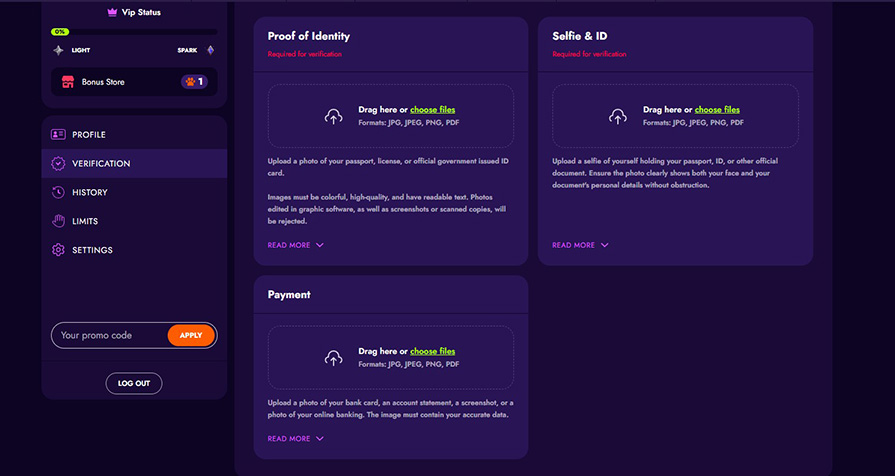Click the Profile ID card icon
Image resolution: width=895 pixels, height=476 pixels.
(x=58, y=135)
